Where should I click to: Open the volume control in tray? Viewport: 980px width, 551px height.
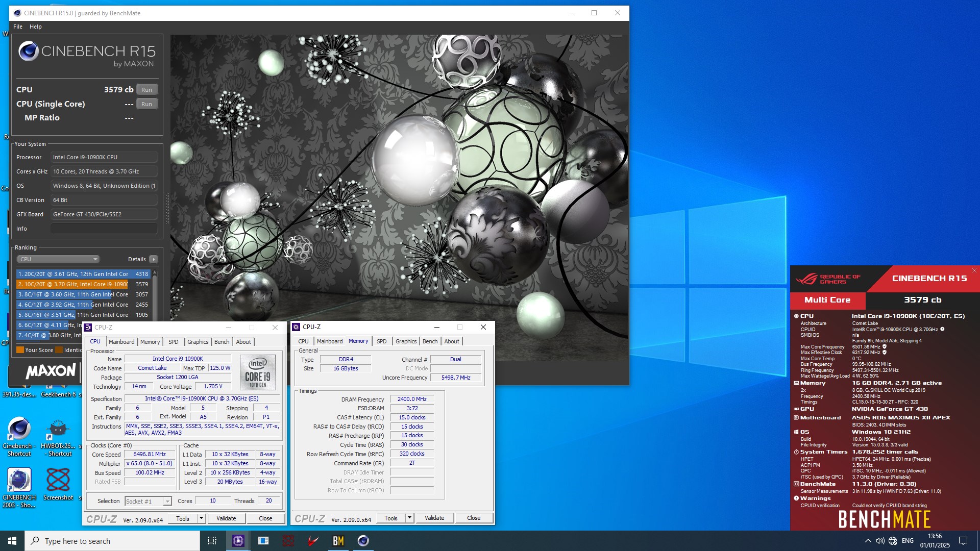(880, 541)
